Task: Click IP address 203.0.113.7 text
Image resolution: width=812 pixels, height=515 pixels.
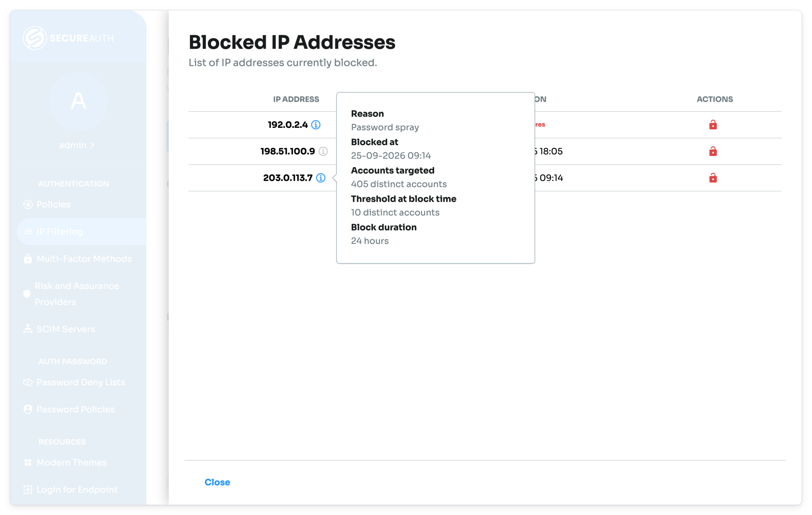Action: [x=288, y=178]
